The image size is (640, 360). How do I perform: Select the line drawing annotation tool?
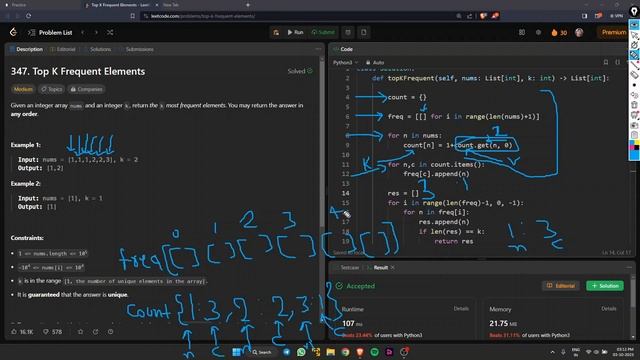click(x=634, y=65)
